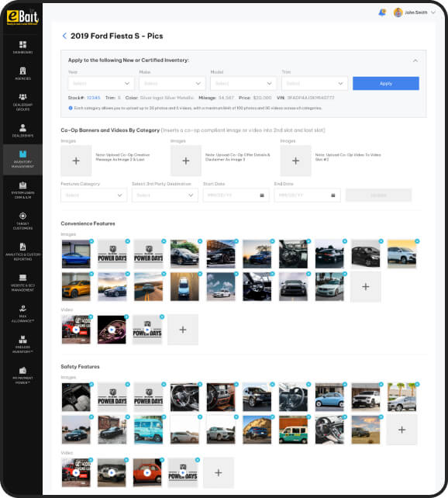Click the End Date field

(x=307, y=195)
